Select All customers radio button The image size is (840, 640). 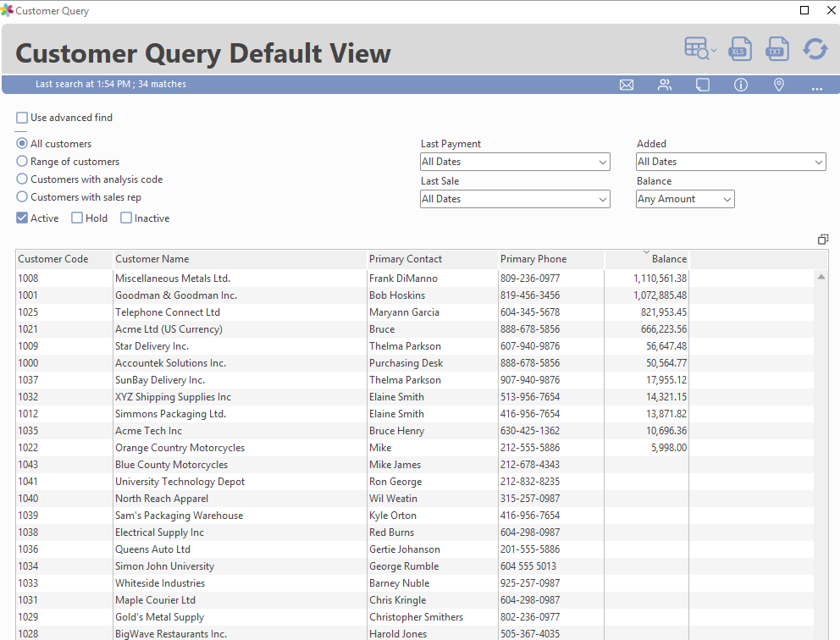(22, 144)
